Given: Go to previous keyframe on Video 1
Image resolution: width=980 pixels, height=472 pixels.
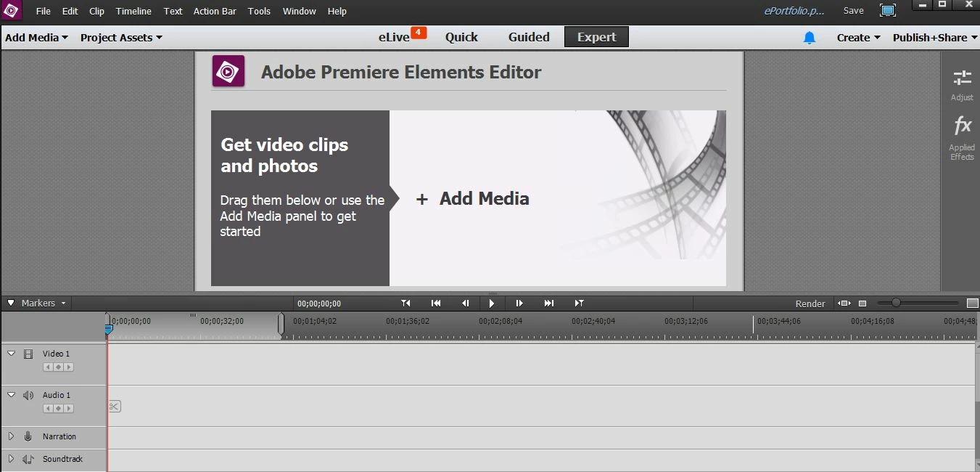Looking at the screenshot, I should pyautogui.click(x=48, y=367).
